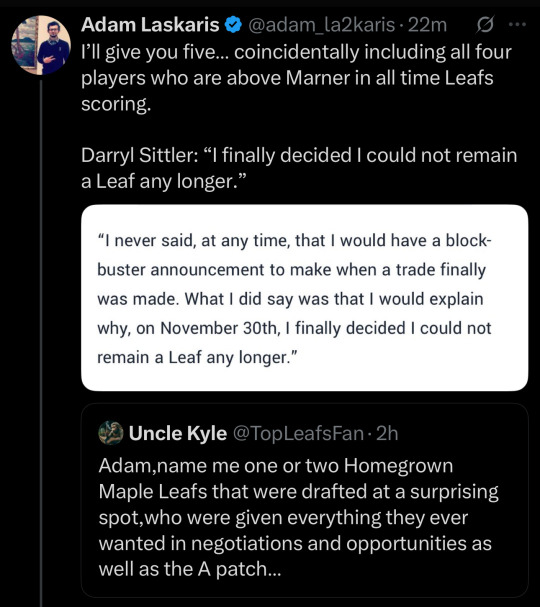Open Adam Laskaris's profile picture

coord(41,45)
